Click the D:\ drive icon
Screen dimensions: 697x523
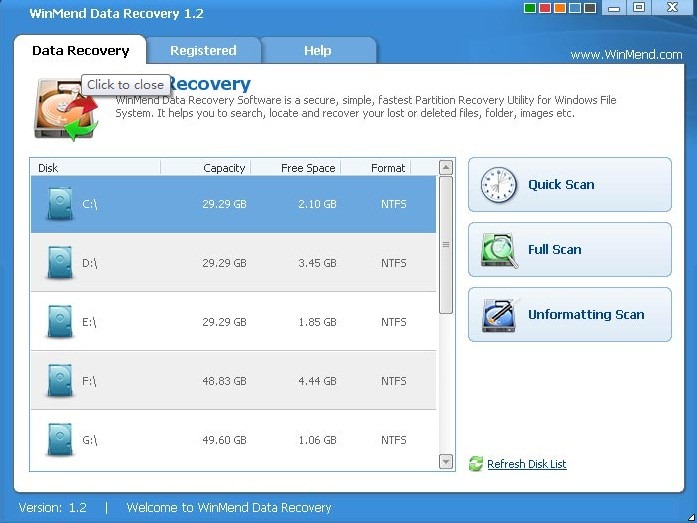(x=60, y=263)
